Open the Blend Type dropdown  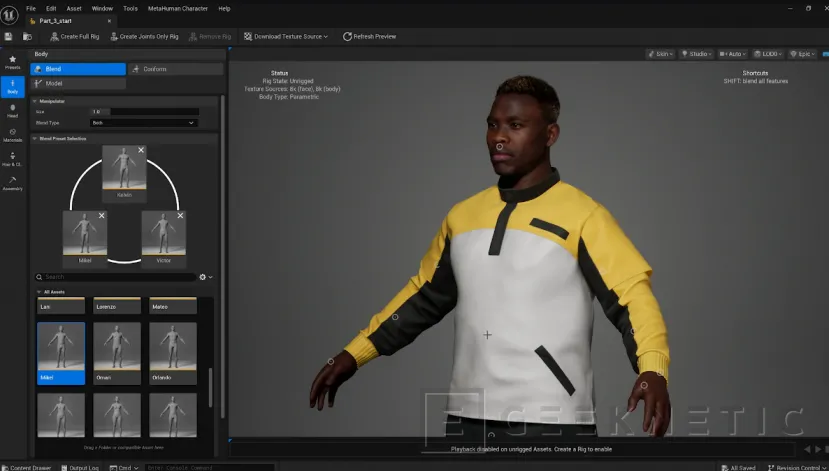tap(144, 123)
